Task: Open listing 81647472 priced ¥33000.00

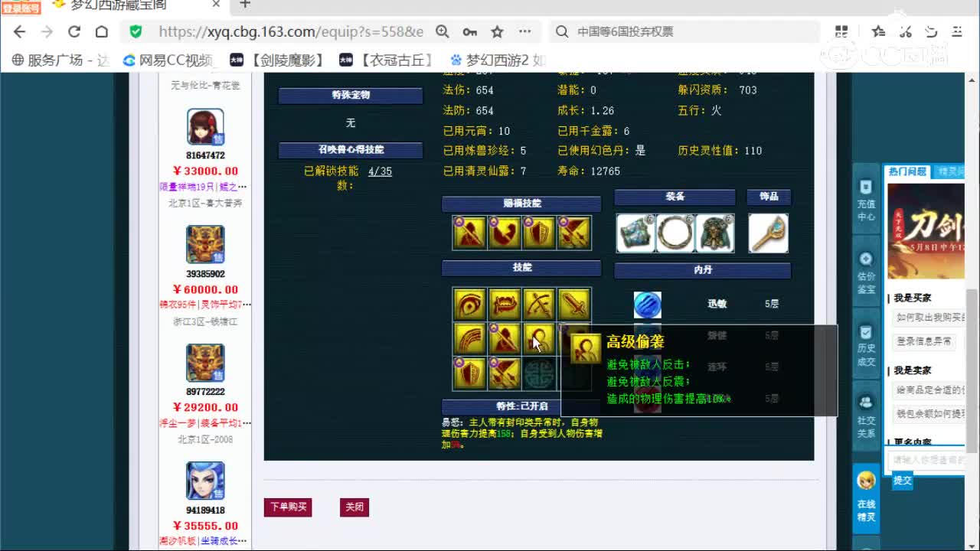Action: coord(205,155)
